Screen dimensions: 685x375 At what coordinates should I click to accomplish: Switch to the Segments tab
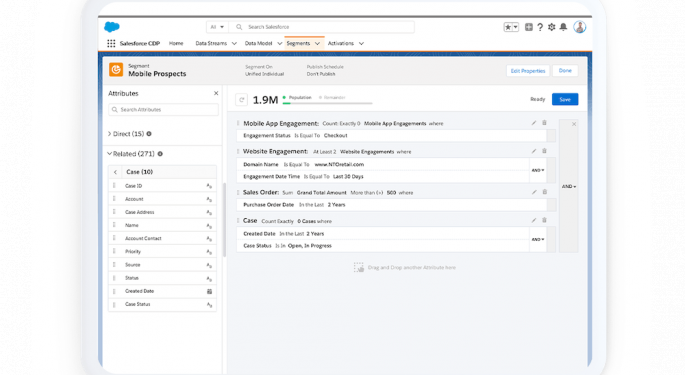(298, 43)
